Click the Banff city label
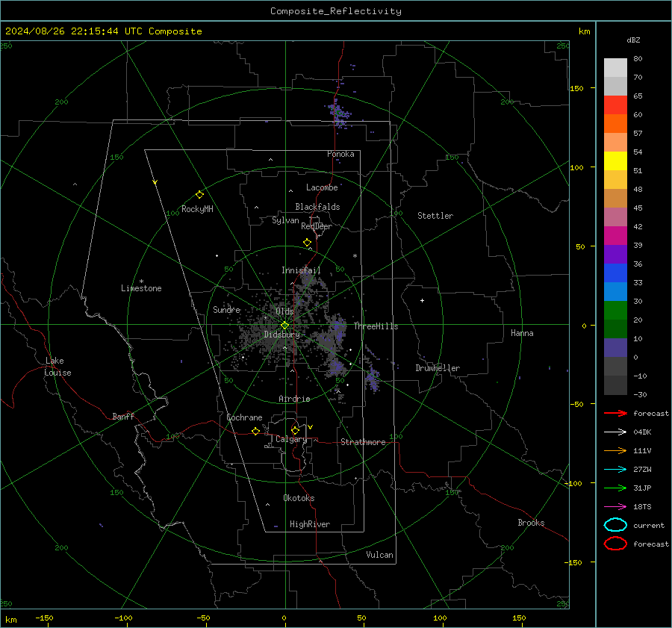Viewport: 672px width, 628px height. 123,417
